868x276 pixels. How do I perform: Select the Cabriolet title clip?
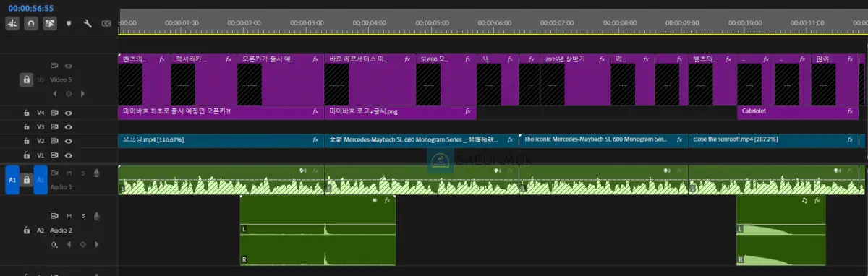(797, 113)
